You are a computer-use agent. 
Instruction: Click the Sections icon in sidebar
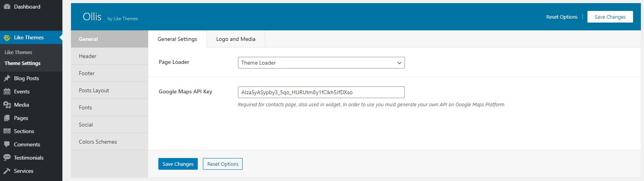coord(7,131)
